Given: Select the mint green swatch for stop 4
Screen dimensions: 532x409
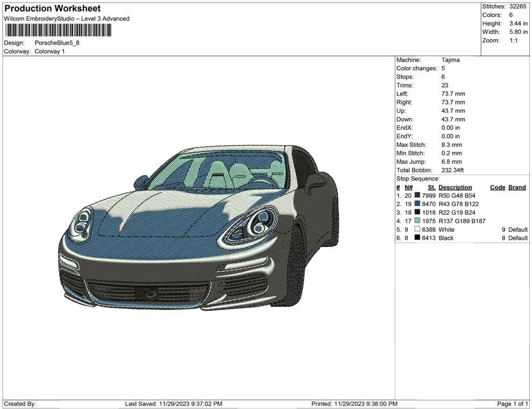Looking at the screenshot, I should (416, 221).
